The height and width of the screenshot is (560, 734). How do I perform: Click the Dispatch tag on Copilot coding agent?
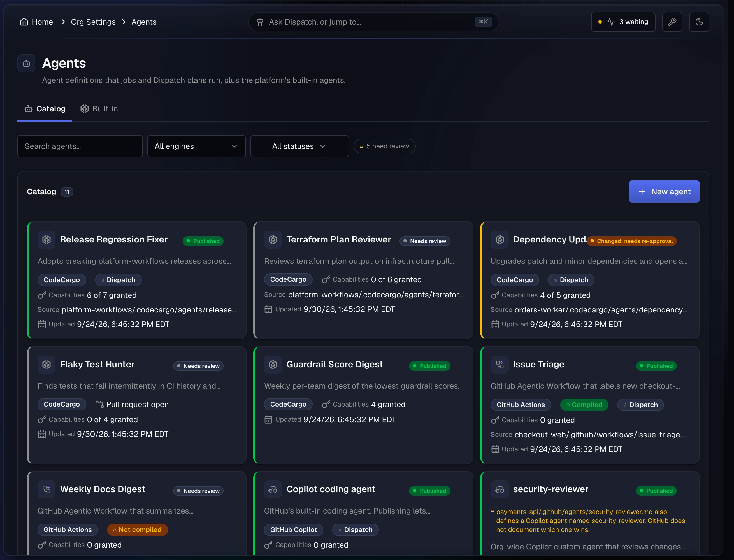(355, 530)
